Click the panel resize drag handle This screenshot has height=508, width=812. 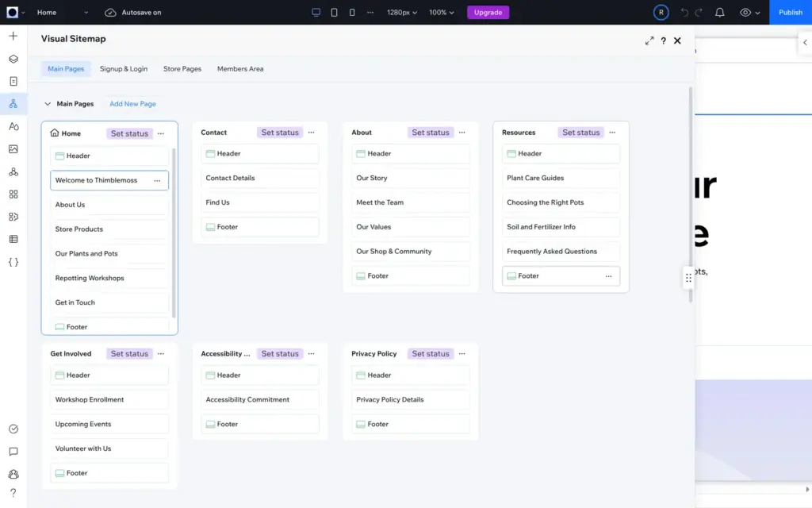pyautogui.click(x=688, y=278)
